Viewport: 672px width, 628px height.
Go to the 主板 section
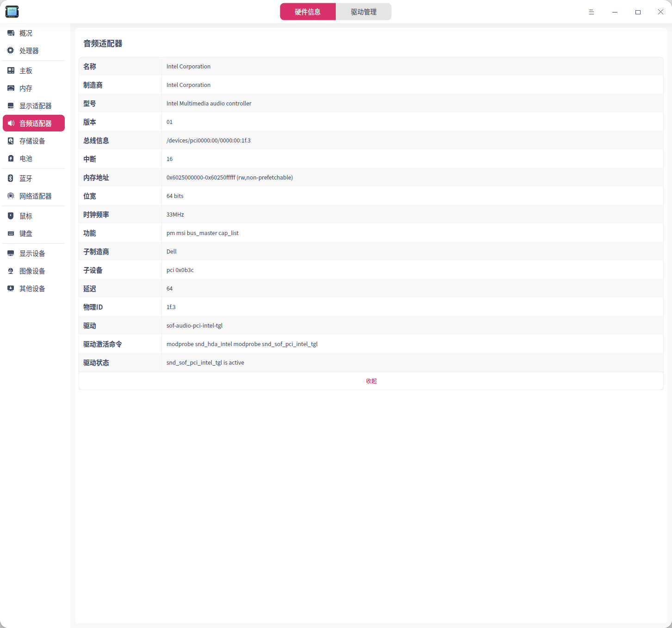point(34,70)
